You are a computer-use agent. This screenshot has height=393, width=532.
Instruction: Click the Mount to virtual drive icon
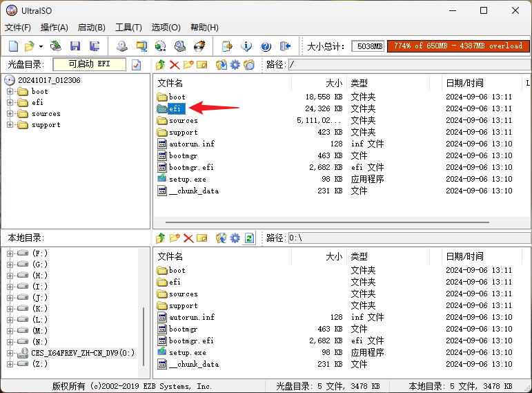click(x=180, y=46)
